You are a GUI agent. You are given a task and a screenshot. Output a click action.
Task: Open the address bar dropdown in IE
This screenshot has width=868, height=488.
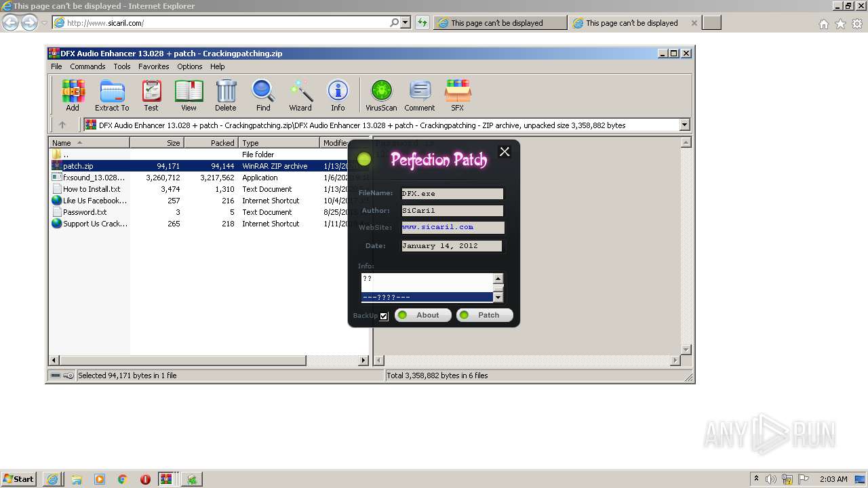pos(406,22)
